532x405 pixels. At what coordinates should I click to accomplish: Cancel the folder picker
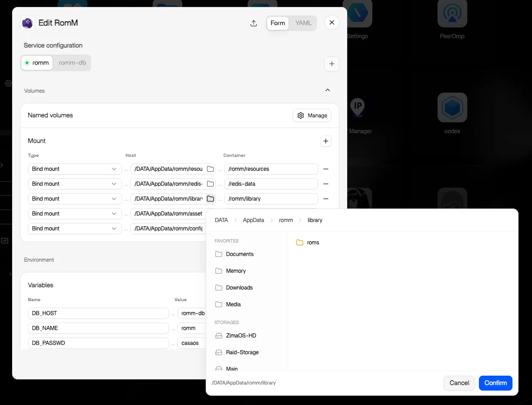point(459,383)
